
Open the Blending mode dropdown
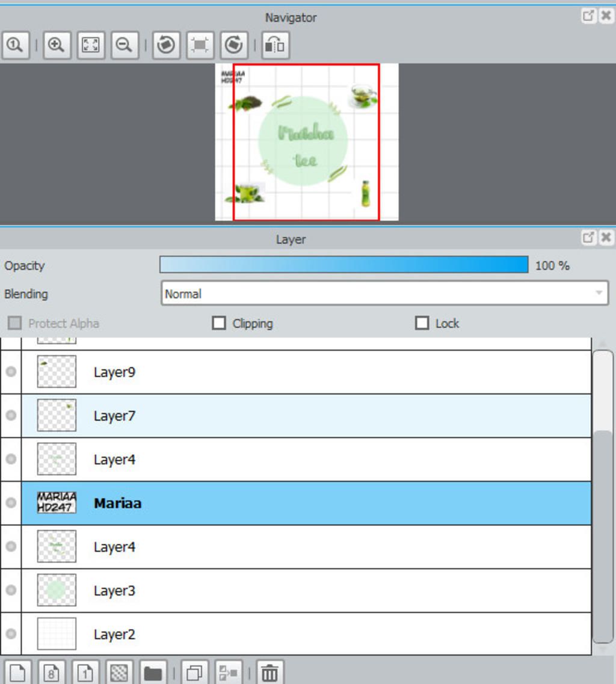(x=384, y=293)
